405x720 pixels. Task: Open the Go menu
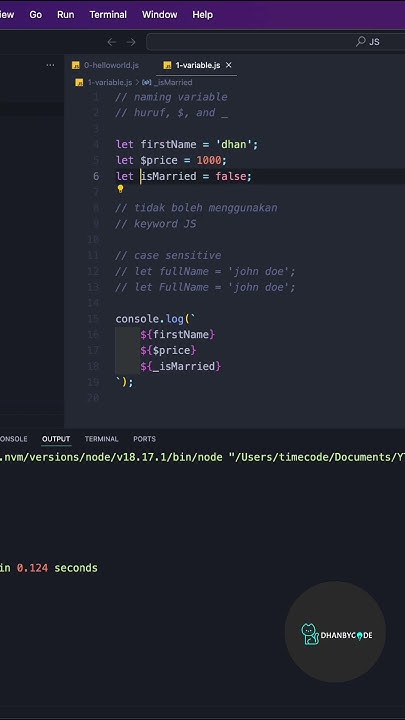point(35,15)
